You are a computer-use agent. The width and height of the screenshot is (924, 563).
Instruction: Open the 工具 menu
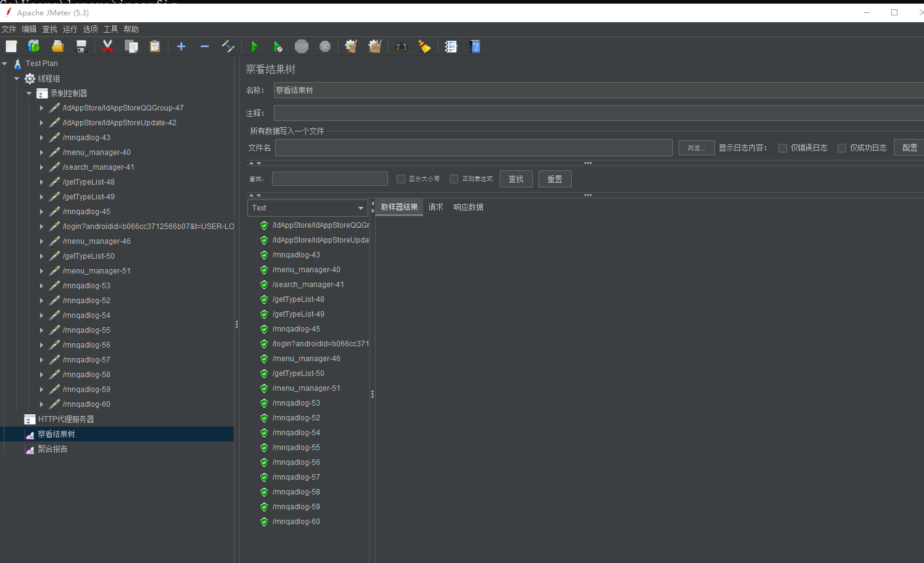[110, 29]
